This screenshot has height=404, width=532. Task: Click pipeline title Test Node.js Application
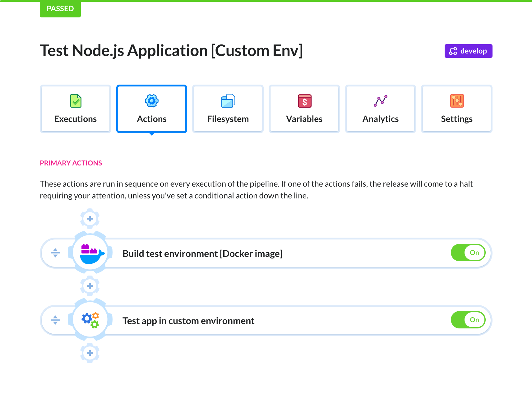pyautogui.click(x=171, y=51)
